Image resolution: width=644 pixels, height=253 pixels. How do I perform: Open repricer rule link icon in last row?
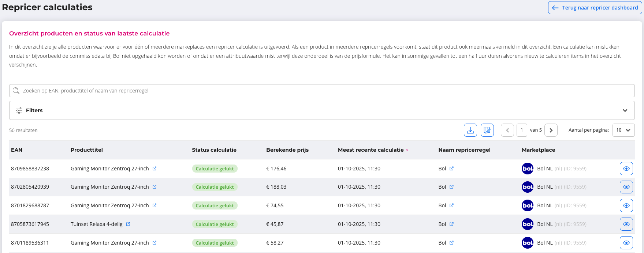click(451, 243)
